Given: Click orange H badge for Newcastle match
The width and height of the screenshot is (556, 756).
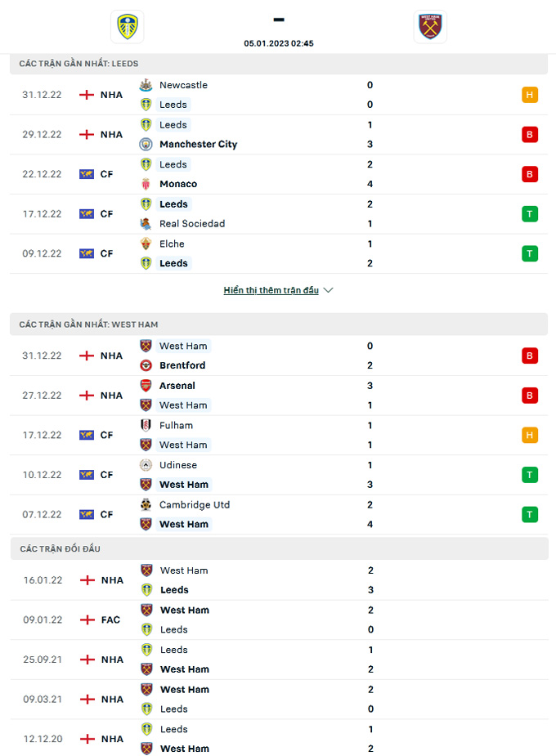Looking at the screenshot, I should coord(530,95).
